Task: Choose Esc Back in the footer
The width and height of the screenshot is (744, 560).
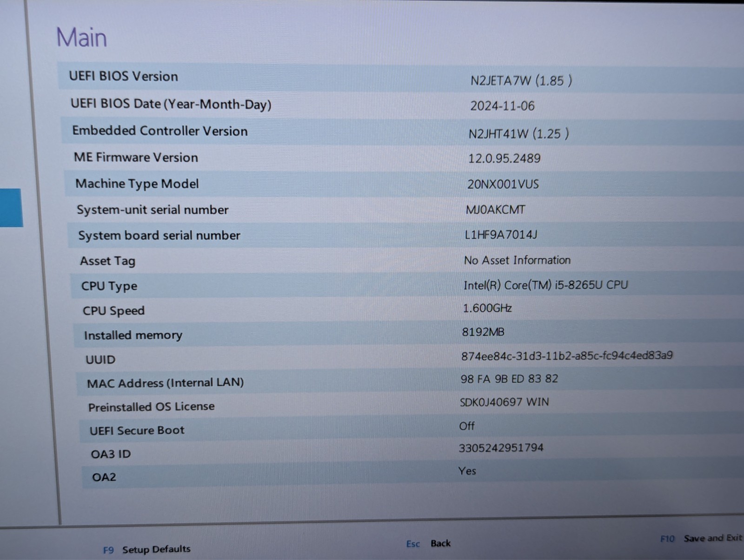Action: (x=428, y=543)
